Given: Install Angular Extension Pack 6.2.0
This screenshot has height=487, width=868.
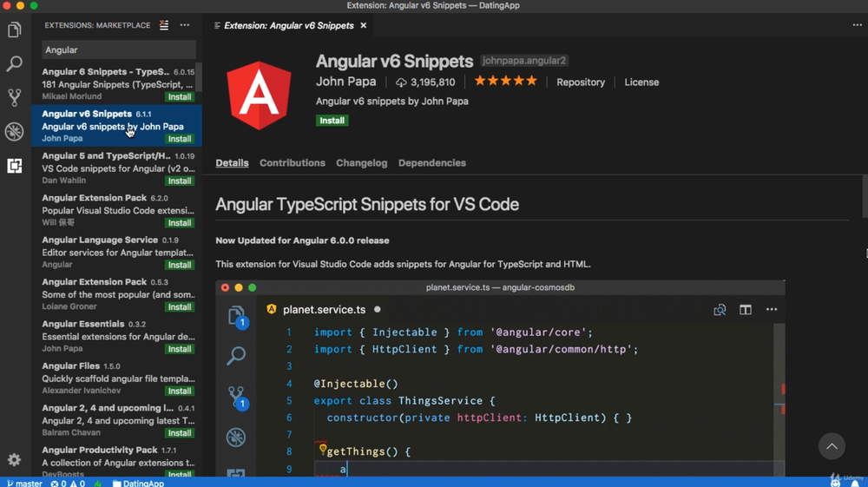Looking at the screenshot, I should 180,223.
